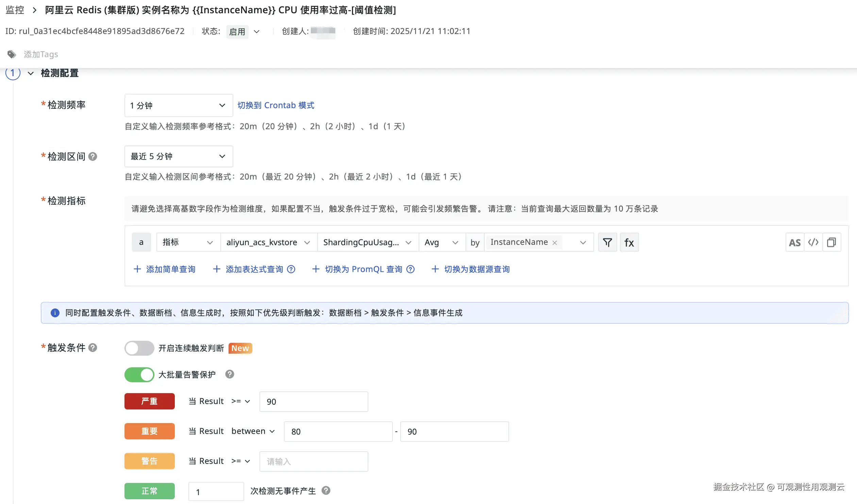Click the copy query icon
Screen dimensions: 857x504
pos(831,242)
